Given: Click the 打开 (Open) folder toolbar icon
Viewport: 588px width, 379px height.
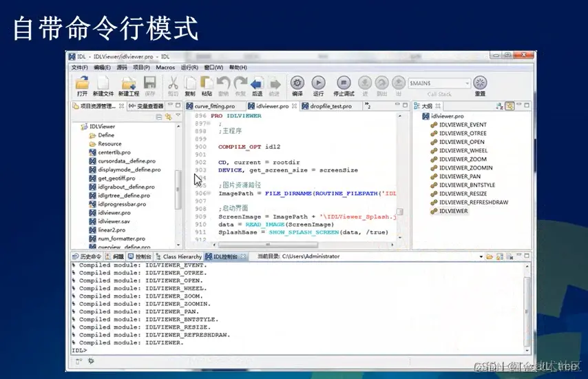Looking at the screenshot, I should point(82,83).
